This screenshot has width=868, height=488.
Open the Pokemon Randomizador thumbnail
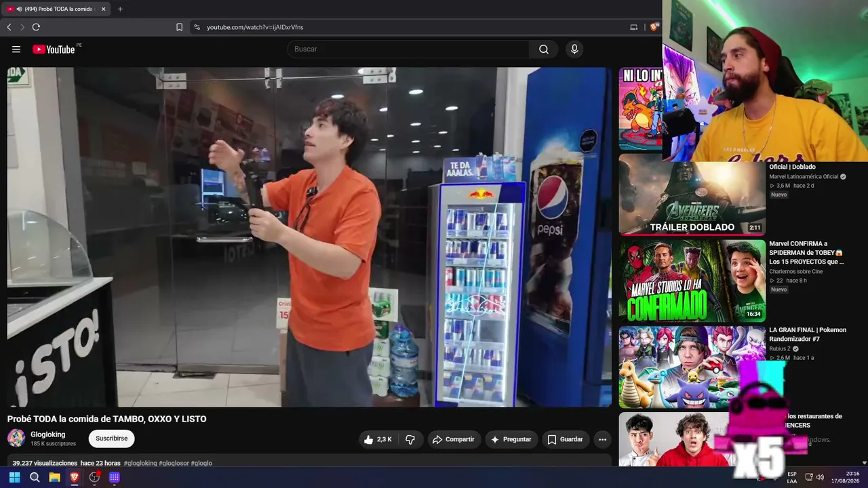click(x=692, y=367)
